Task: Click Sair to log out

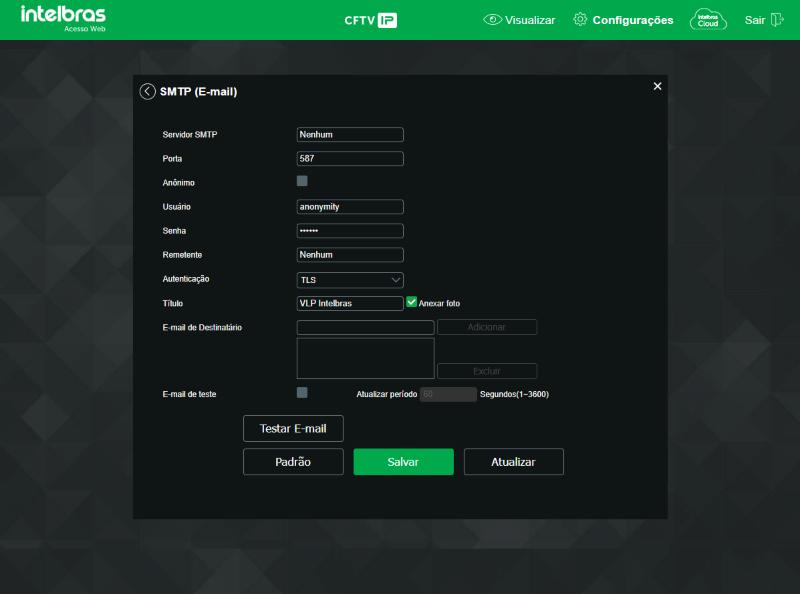Action: tap(764, 20)
